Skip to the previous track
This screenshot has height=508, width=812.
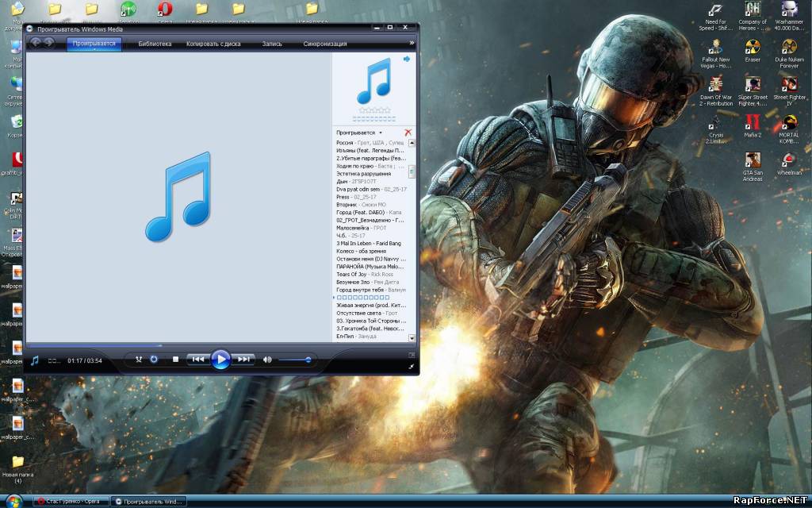point(197,360)
